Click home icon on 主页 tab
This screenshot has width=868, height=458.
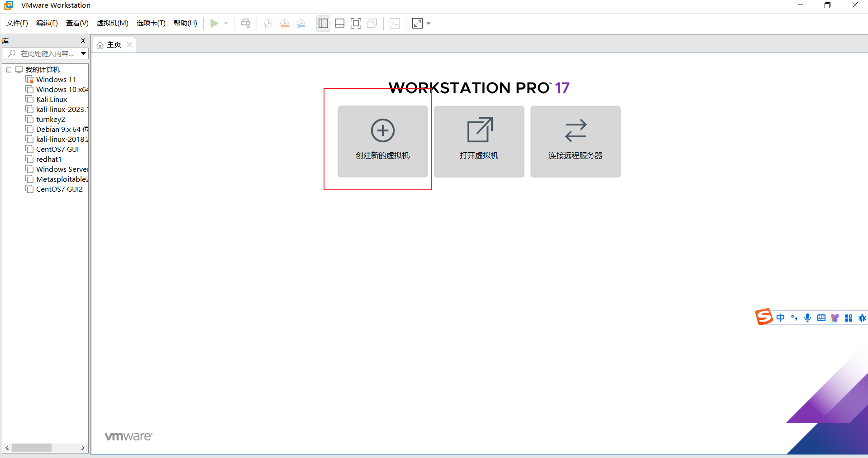[100, 45]
